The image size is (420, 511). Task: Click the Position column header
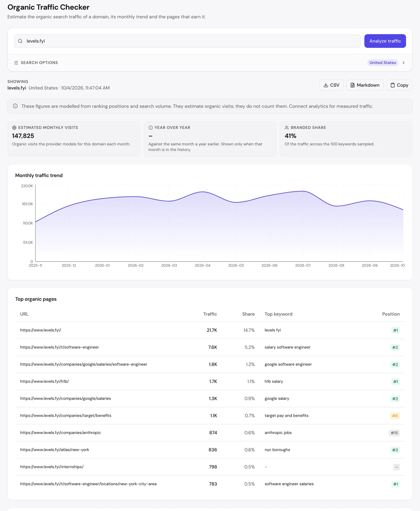pyautogui.click(x=391, y=314)
